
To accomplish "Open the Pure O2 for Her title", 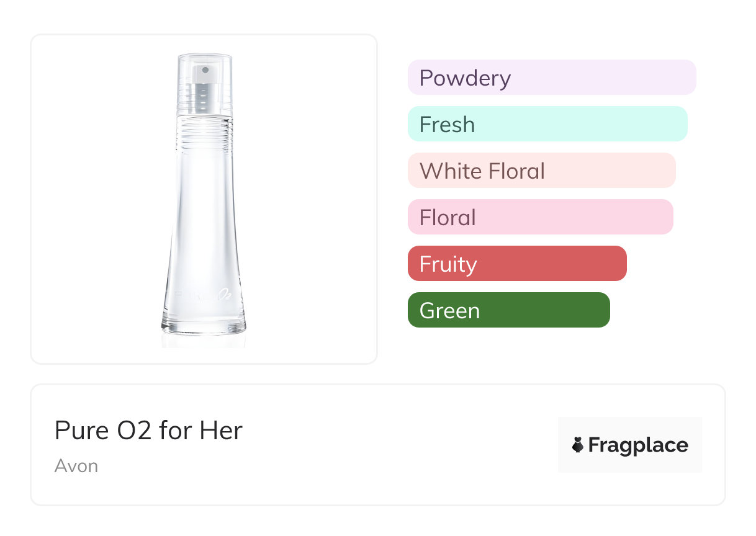I will [148, 431].
